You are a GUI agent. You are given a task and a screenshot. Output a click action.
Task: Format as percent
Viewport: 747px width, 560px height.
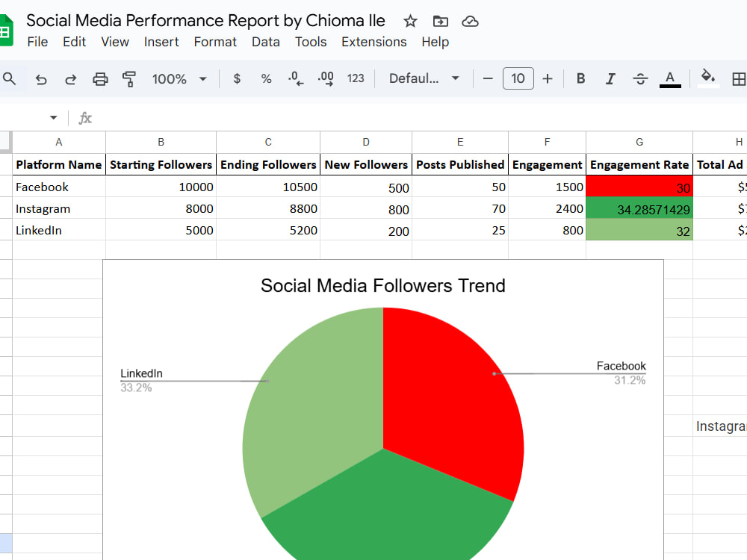click(x=267, y=78)
